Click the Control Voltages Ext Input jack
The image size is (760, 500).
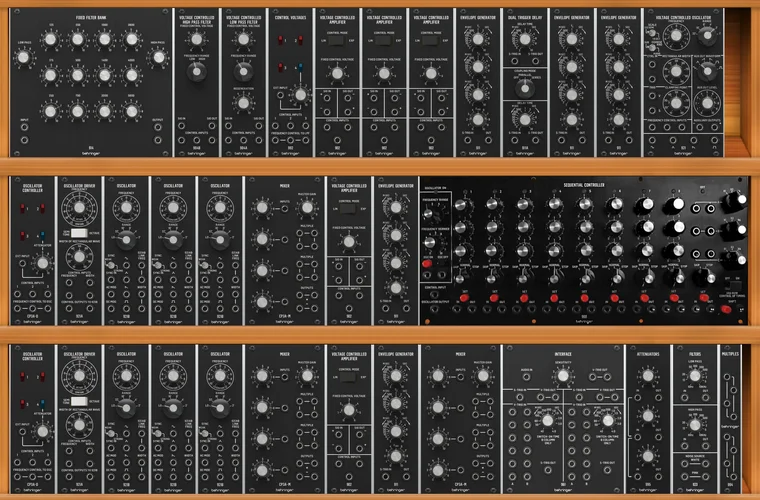[x=280, y=95]
